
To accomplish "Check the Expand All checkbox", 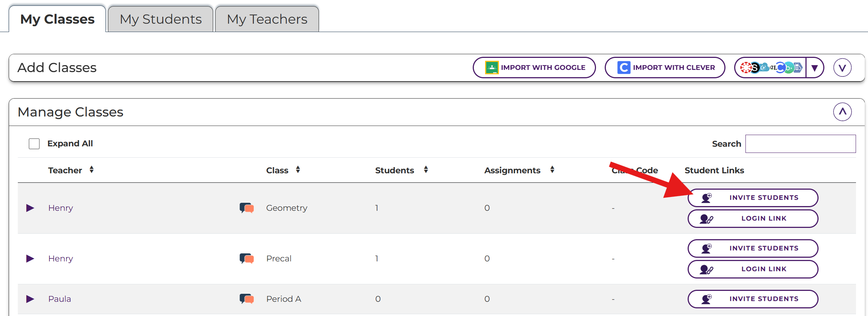I will click(34, 144).
